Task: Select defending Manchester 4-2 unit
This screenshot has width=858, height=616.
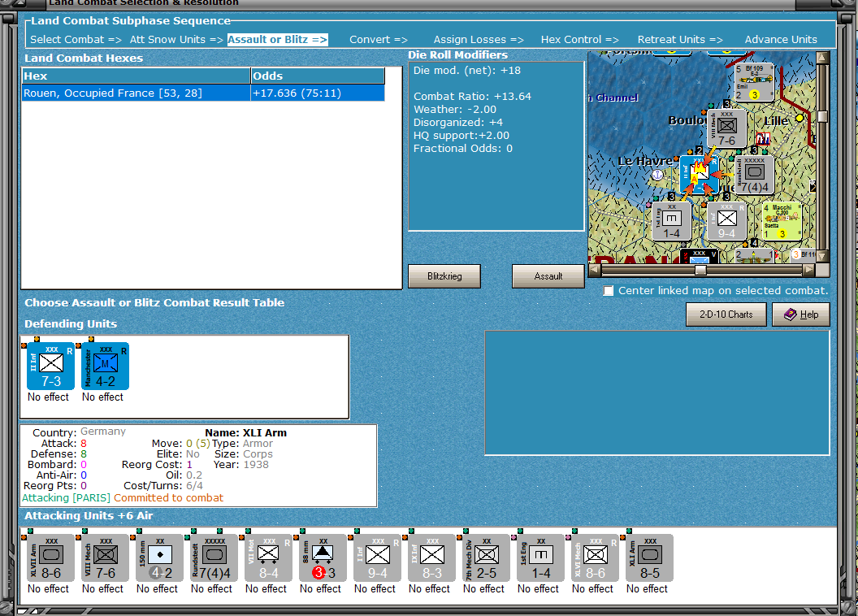Action: (x=105, y=366)
